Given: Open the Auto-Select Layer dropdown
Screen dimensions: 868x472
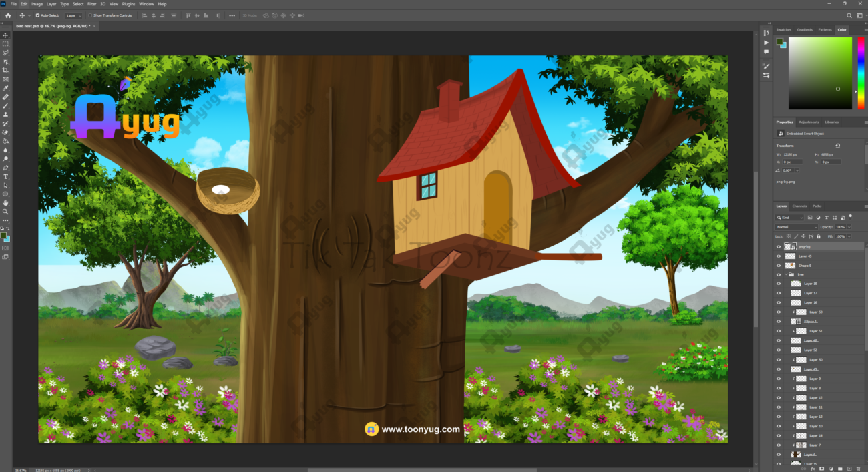Looking at the screenshot, I should pos(74,15).
